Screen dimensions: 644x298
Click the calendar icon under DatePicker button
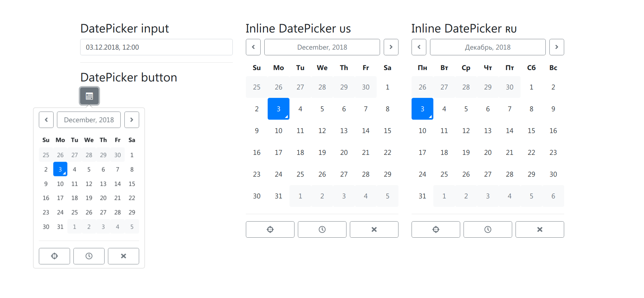point(89,96)
